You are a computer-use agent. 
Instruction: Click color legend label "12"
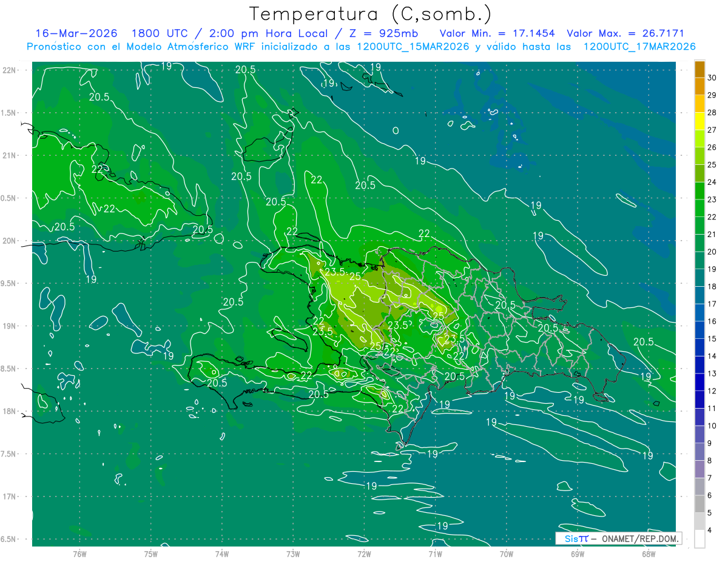(x=712, y=391)
